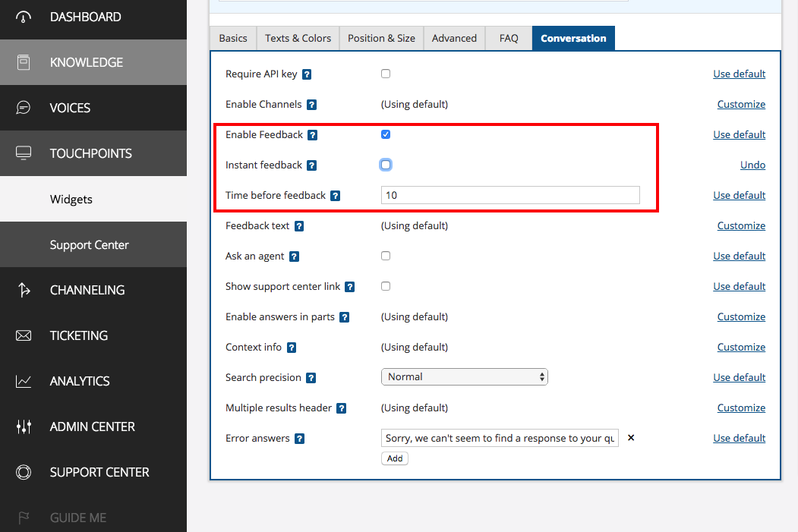
Task: Switch to the Texts & Colors tab
Action: 298,38
